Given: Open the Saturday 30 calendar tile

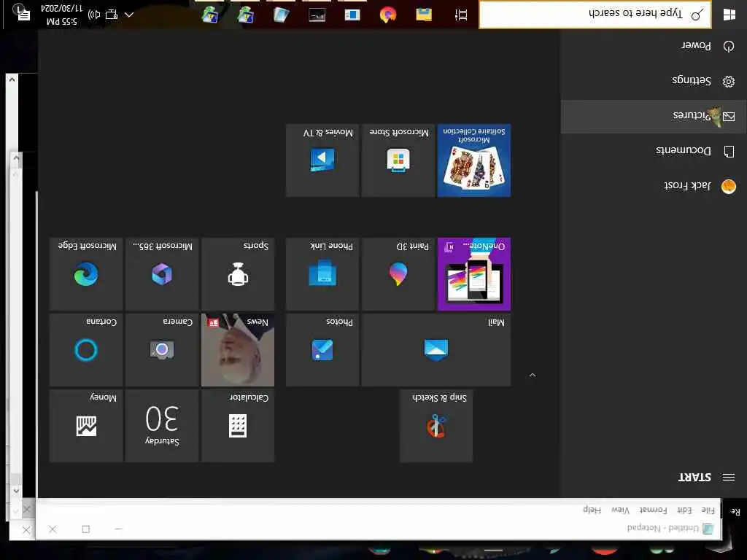Looking at the screenshot, I should (x=162, y=425).
